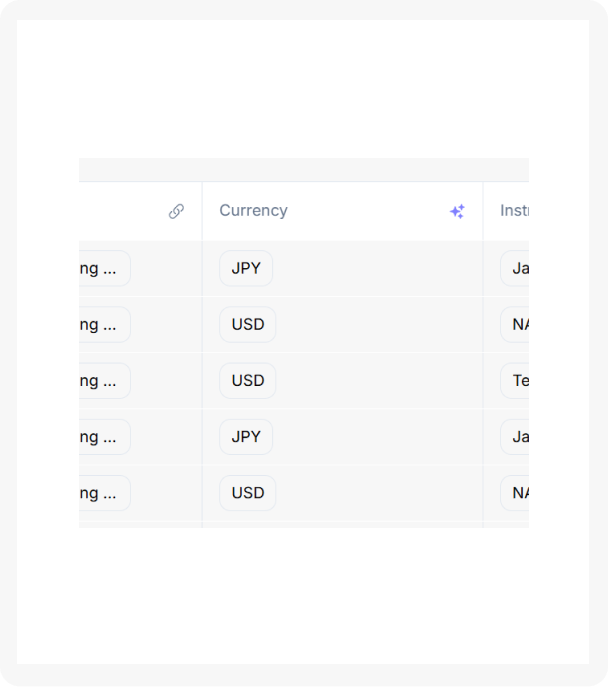Click the link icon in the column header
Viewport: 608px width, 687px height.
(x=176, y=211)
